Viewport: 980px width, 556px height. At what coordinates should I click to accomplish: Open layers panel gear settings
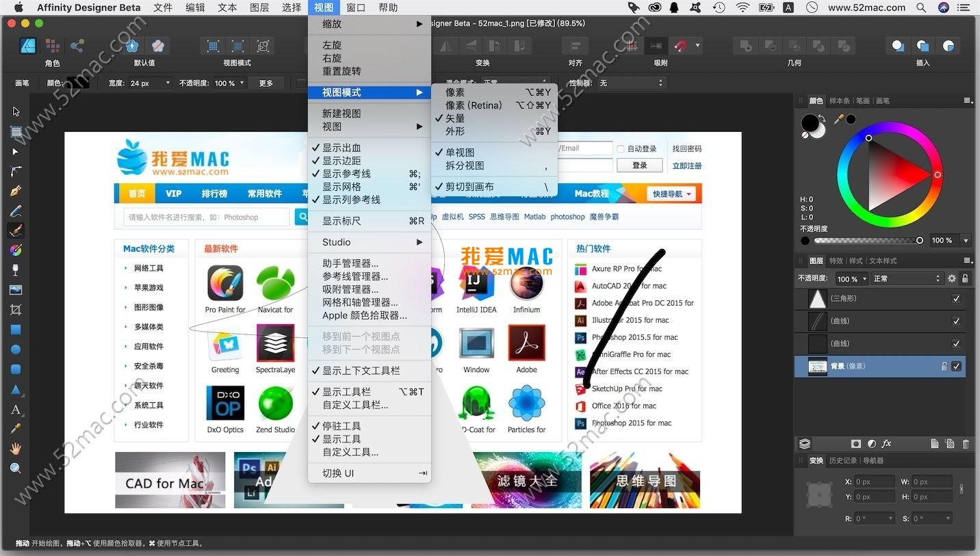point(951,278)
